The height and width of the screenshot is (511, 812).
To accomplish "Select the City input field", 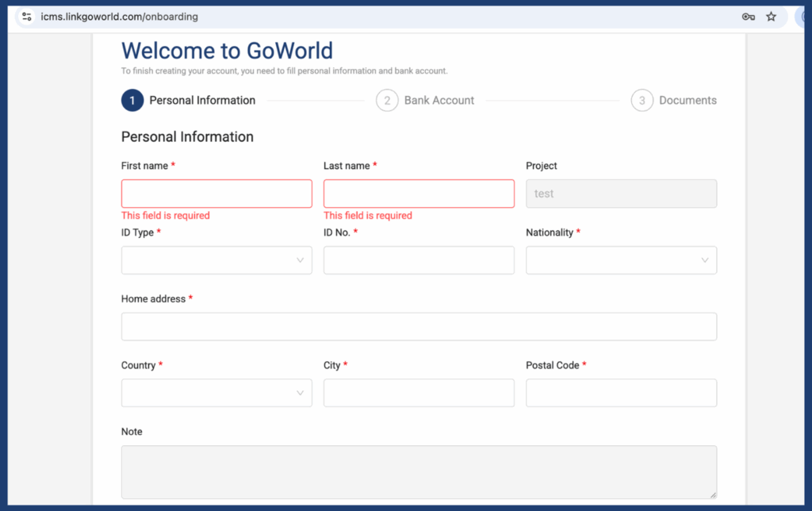I will [419, 393].
